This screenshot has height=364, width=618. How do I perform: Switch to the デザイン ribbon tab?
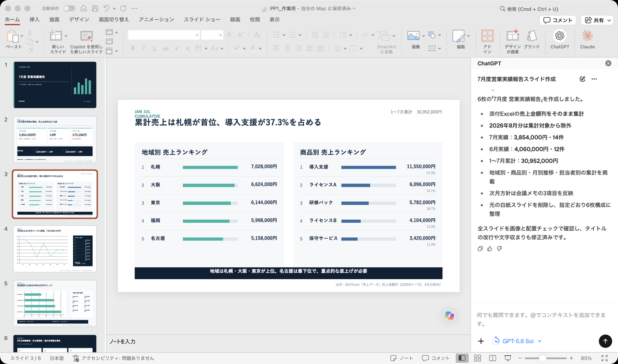[x=79, y=20]
